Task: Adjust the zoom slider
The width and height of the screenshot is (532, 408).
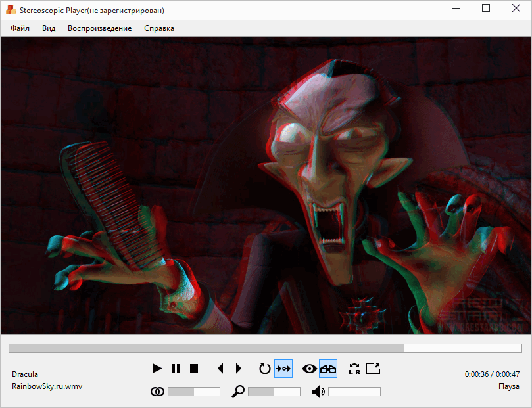Action: 274,392
